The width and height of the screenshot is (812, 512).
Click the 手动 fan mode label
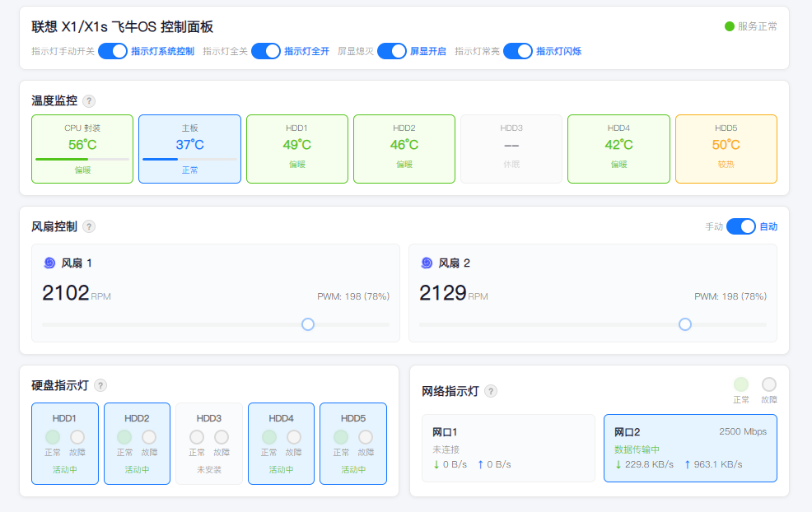click(x=714, y=226)
